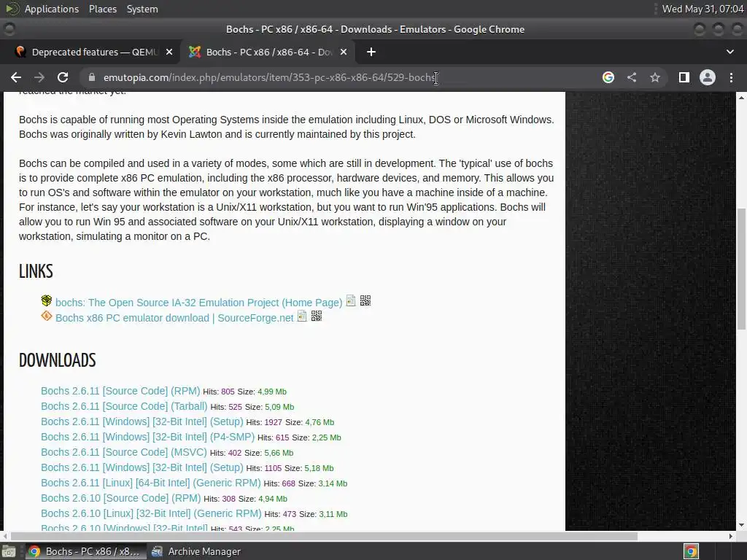Share this page using the share icon
The width and height of the screenshot is (747, 560).
632,77
